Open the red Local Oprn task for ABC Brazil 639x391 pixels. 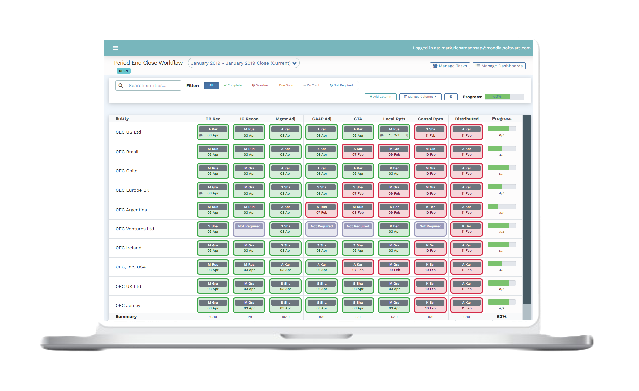pyautogui.click(x=394, y=152)
